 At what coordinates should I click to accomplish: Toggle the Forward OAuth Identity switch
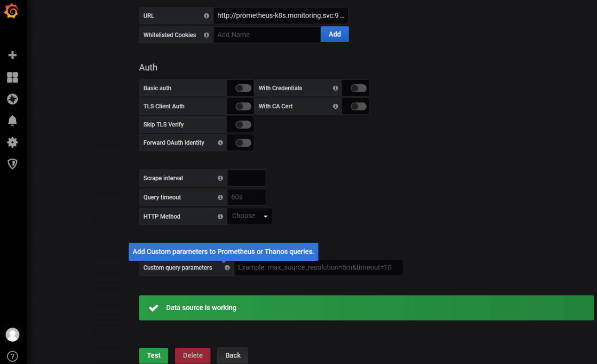click(x=243, y=143)
